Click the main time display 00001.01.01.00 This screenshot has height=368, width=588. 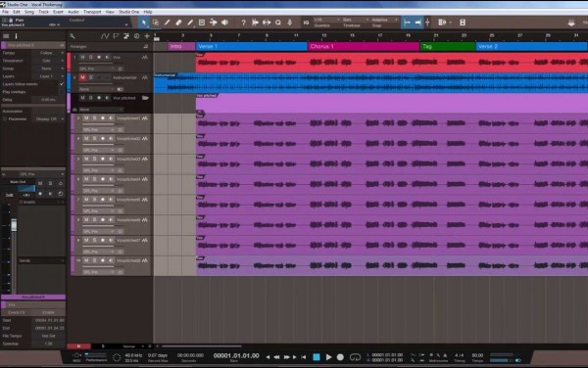click(236, 355)
